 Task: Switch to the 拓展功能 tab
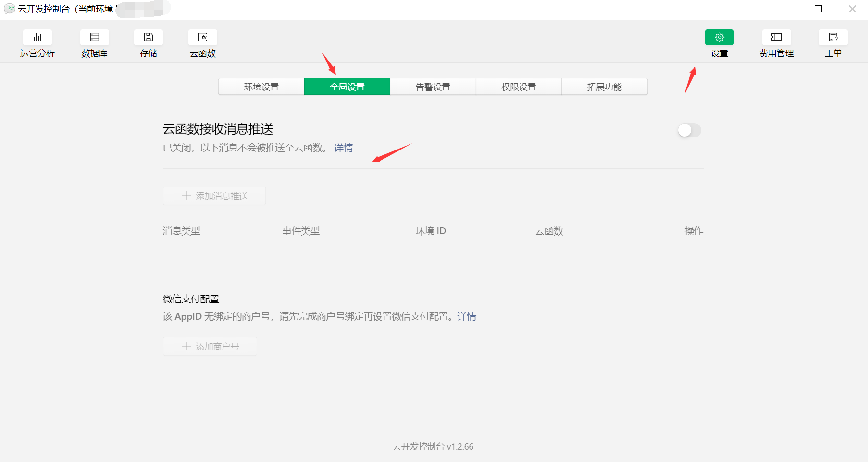pyautogui.click(x=605, y=87)
